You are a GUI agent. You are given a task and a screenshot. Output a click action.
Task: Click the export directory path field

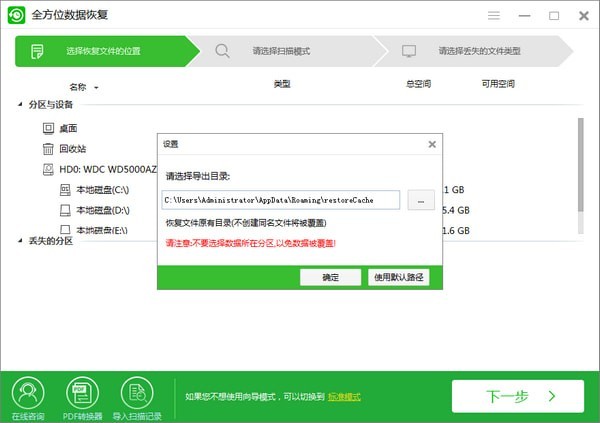pos(280,200)
